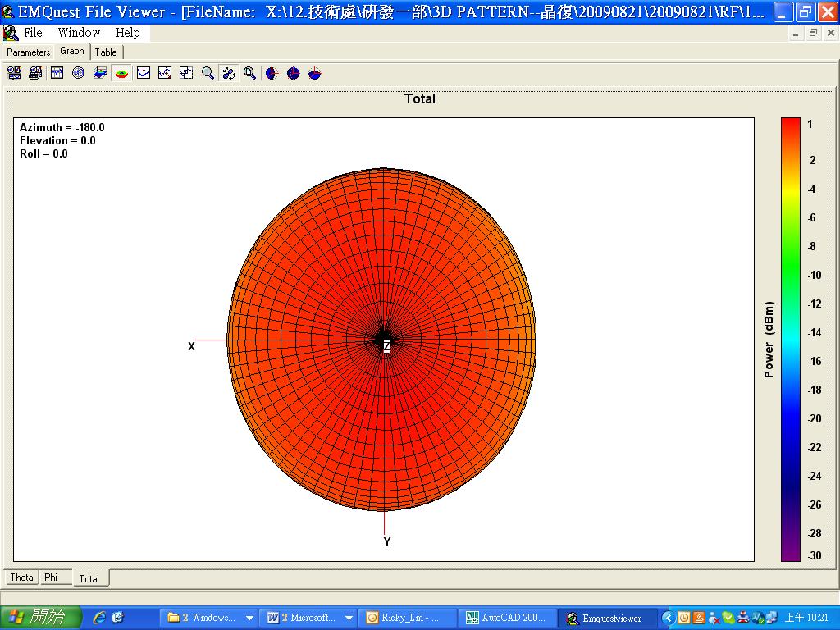Click the last axis view icon in toolbar

pos(314,73)
